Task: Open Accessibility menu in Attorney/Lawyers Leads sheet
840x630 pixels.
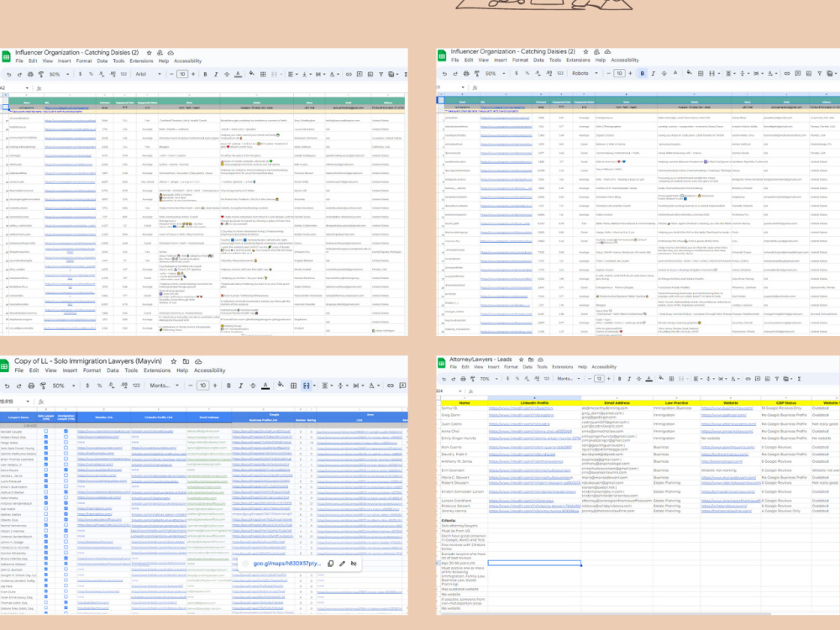Action: (604, 367)
